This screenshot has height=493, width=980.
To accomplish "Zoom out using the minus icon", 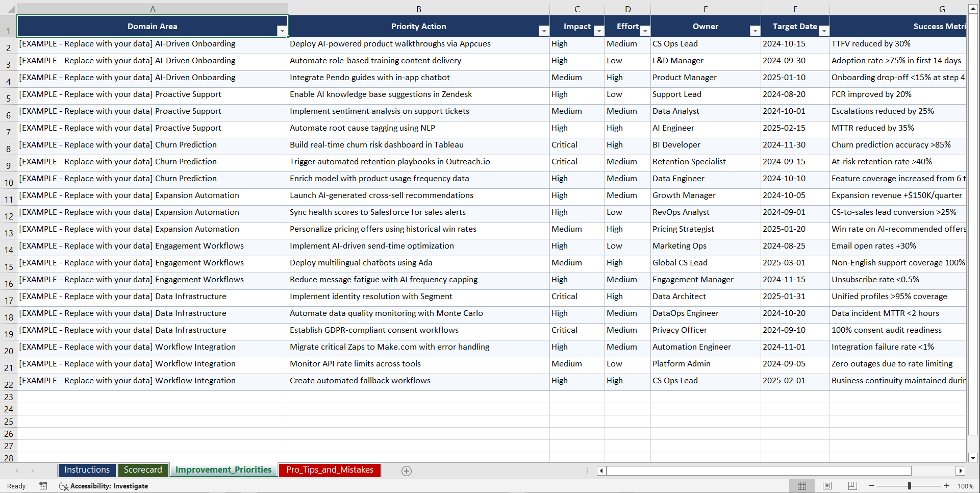I will click(x=871, y=486).
